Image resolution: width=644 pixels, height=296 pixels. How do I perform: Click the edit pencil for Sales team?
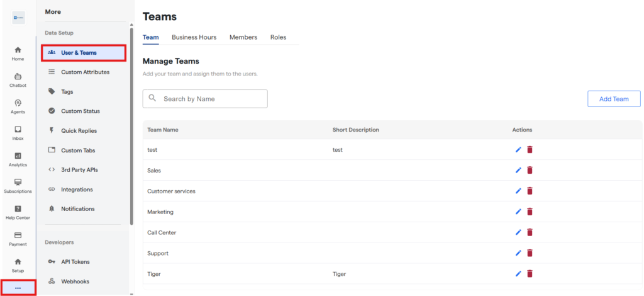[518, 170]
